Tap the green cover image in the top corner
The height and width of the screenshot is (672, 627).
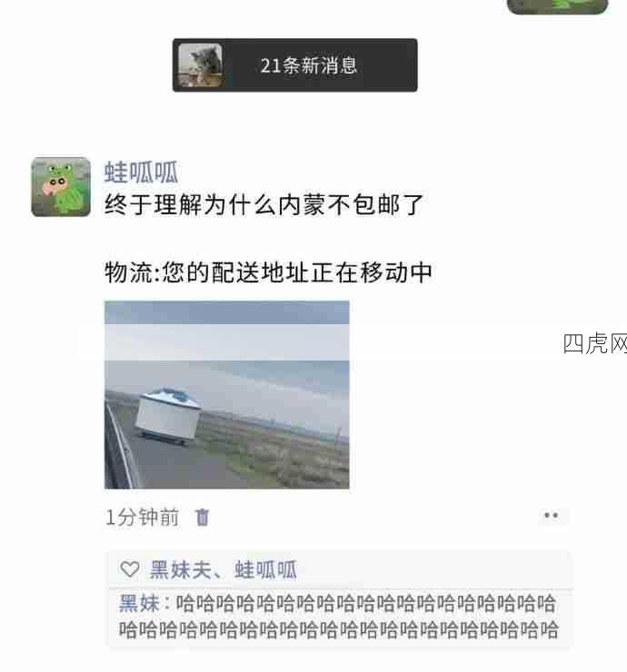(x=558, y=7)
